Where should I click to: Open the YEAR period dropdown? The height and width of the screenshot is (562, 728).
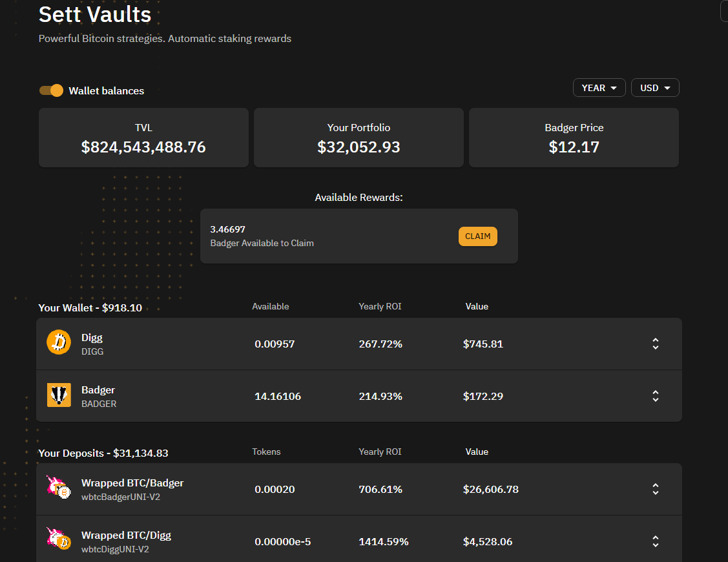(599, 88)
